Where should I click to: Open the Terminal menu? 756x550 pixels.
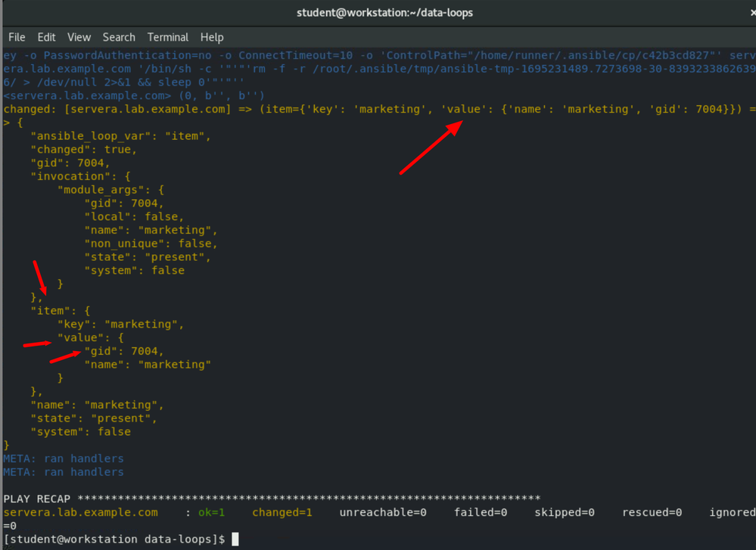coord(168,37)
